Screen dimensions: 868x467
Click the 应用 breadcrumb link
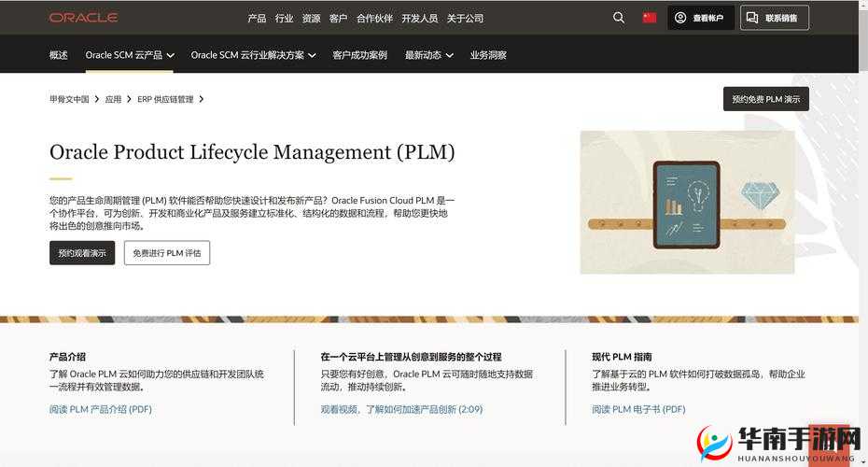click(113, 99)
